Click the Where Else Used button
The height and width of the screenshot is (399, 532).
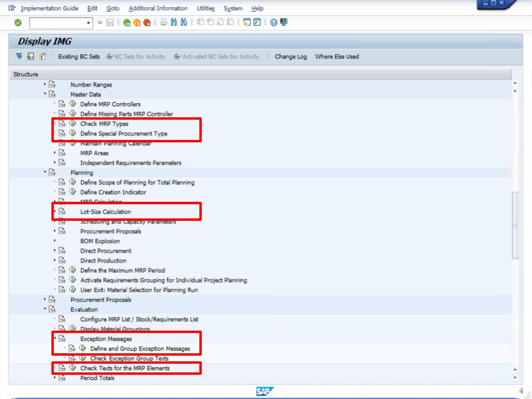[x=337, y=57]
